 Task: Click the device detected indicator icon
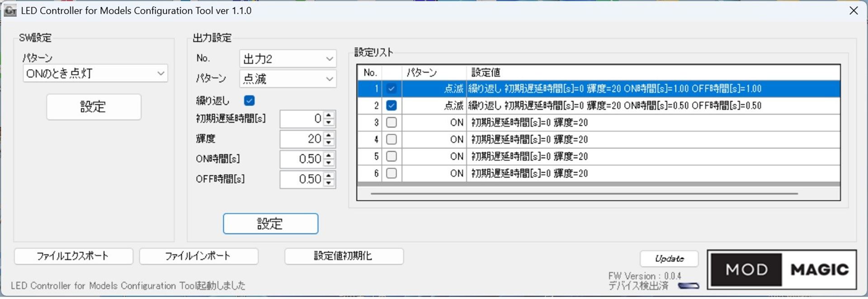click(x=689, y=286)
